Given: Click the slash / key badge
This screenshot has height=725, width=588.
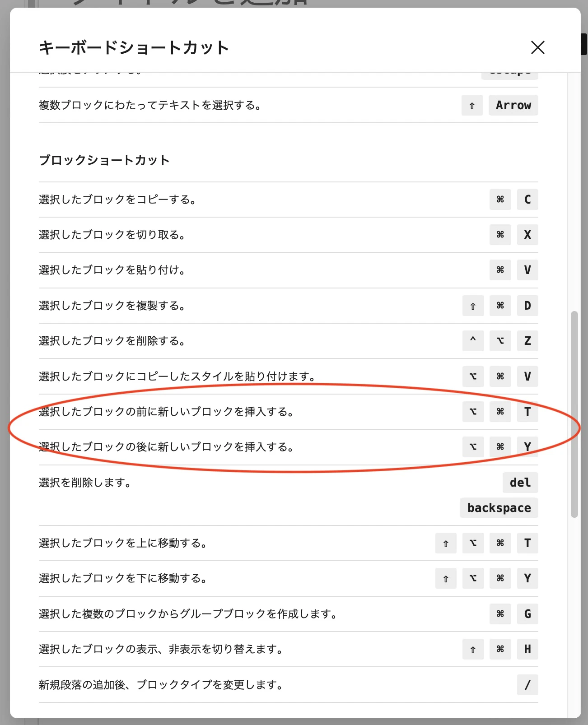Looking at the screenshot, I should (x=527, y=685).
